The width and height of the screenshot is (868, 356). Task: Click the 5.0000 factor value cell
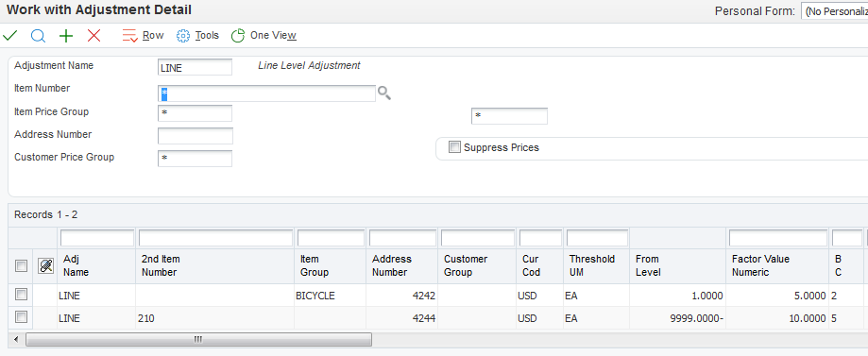(x=777, y=296)
